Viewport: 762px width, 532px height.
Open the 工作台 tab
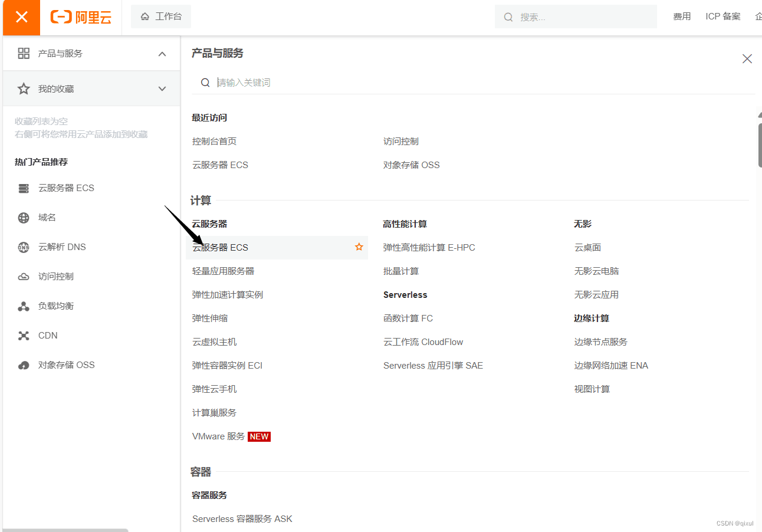click(x=161, y=17)
